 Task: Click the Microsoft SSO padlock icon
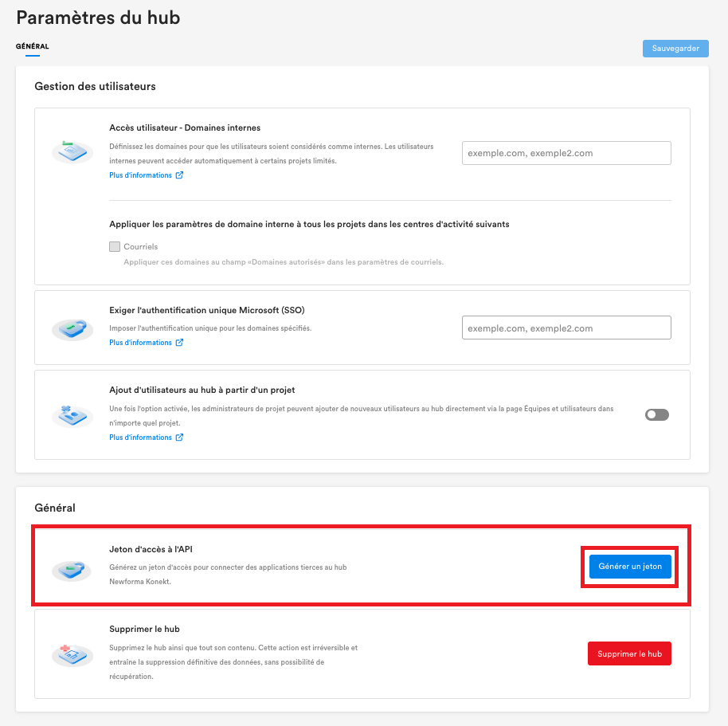tap(72, 328)
